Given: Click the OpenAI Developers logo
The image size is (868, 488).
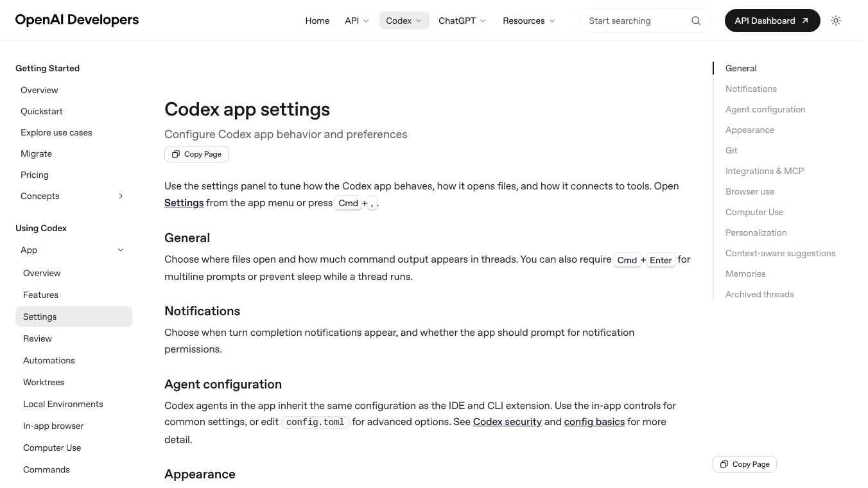Looking at the screenshot, I should tap(77, 20).
